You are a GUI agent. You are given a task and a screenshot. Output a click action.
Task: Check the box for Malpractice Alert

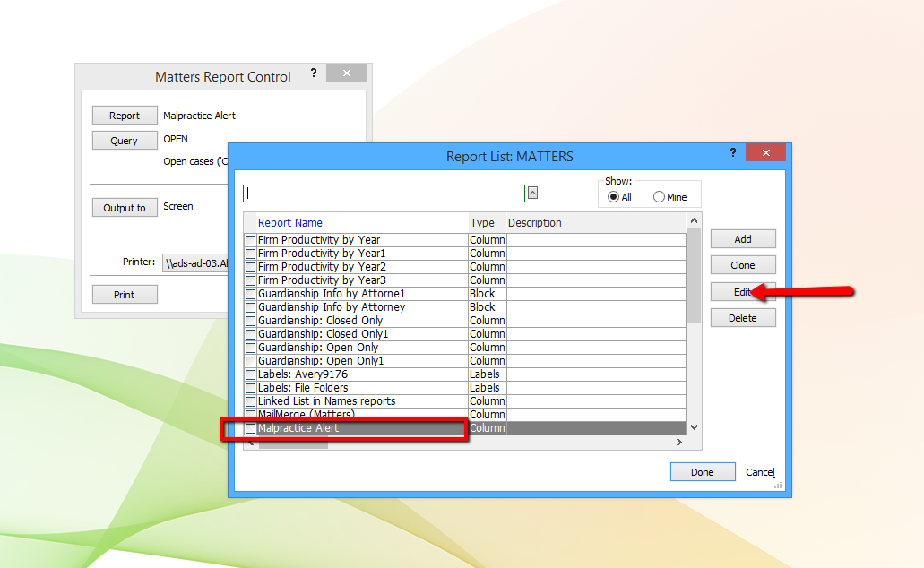tap(250, 428)
